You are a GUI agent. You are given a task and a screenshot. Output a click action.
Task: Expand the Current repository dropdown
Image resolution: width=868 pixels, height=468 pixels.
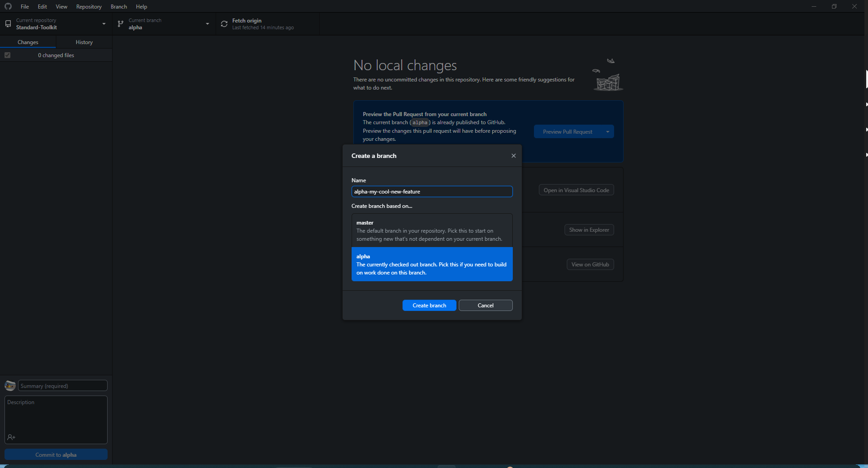tap(104, 24)
